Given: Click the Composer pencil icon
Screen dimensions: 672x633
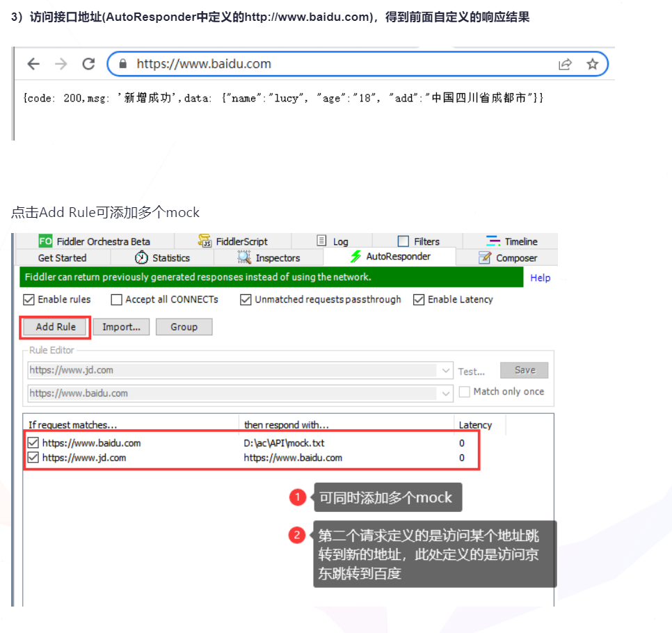Looking at the screenshot, I should coord(485,257).
